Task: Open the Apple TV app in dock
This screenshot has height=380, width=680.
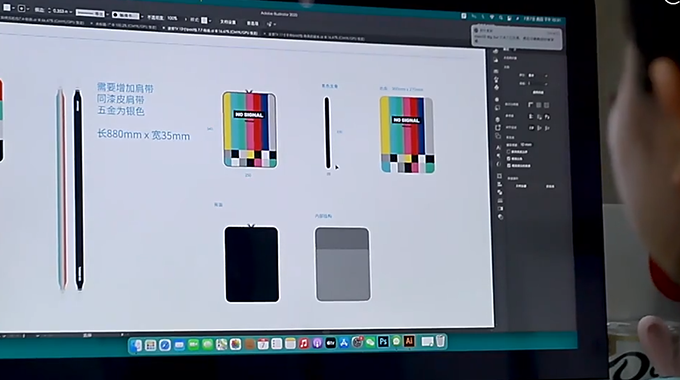Action: [x=330, y=343]
